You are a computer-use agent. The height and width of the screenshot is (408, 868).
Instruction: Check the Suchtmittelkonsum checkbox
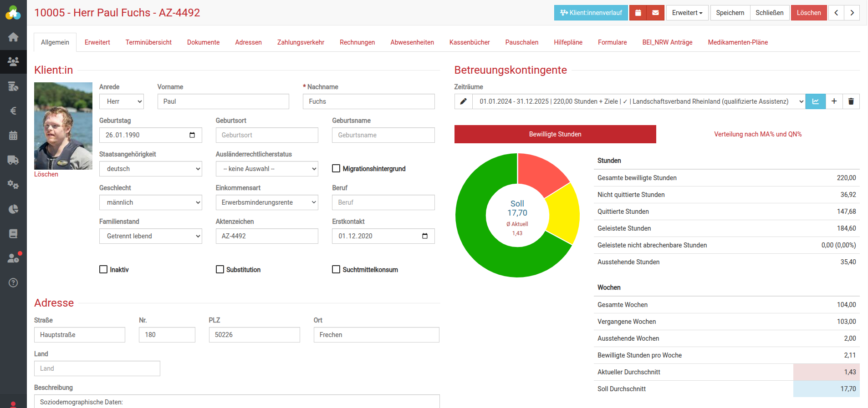336,270
